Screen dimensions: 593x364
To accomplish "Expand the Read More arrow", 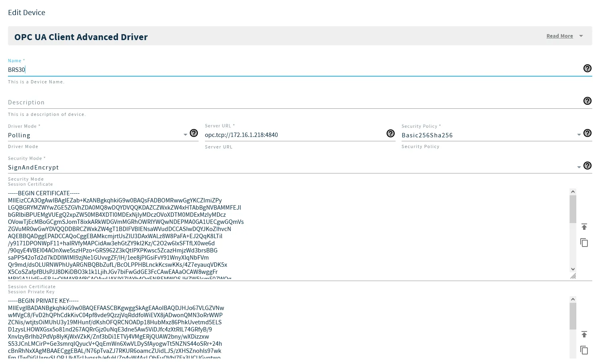I will click(581, 36).
